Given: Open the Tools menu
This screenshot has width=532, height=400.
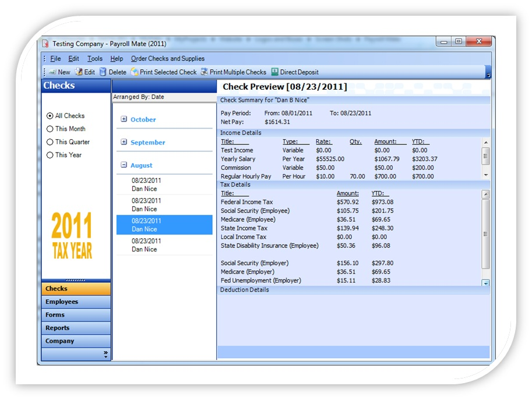Looking at the screenshot, I should click(94, 58).
